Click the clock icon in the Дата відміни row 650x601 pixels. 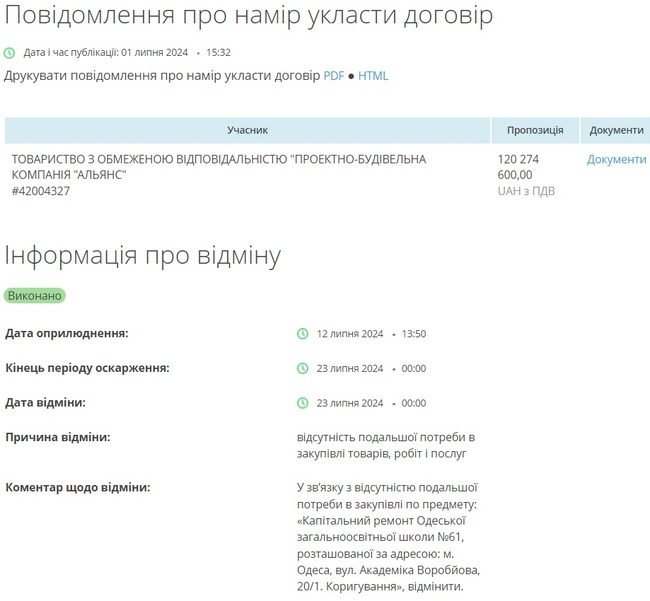click(x=303, y=403)
